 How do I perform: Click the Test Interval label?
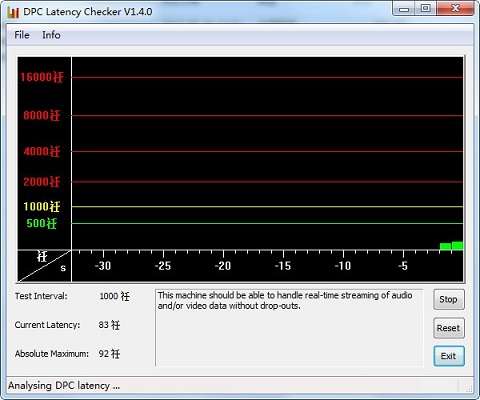(41, 296)
